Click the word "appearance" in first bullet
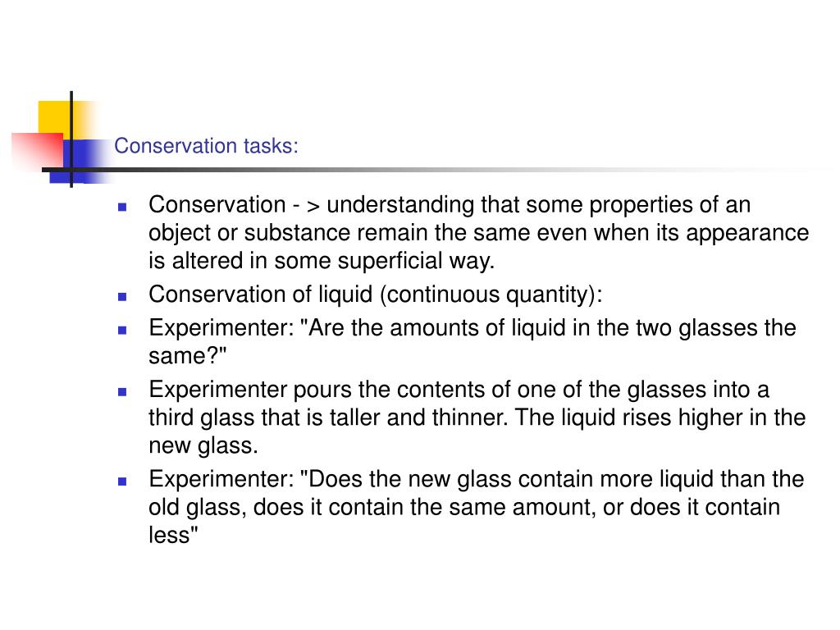 click(x=747, y=234)
